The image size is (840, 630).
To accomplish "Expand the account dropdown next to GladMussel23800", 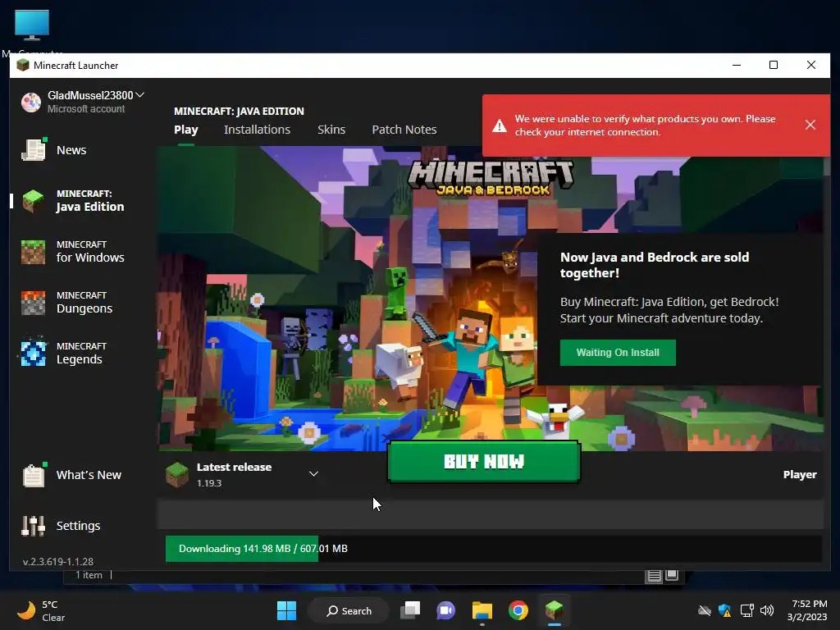I will (139, 95).
